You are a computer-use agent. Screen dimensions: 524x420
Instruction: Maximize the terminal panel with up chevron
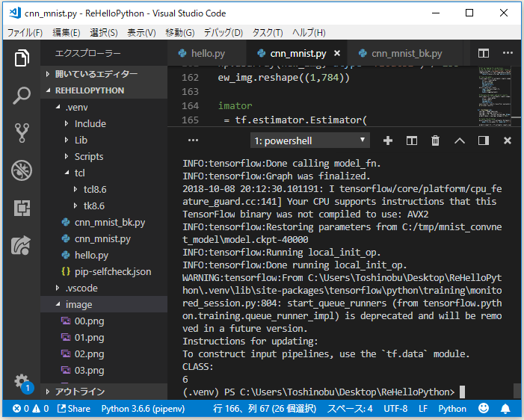tap(460, 141)
